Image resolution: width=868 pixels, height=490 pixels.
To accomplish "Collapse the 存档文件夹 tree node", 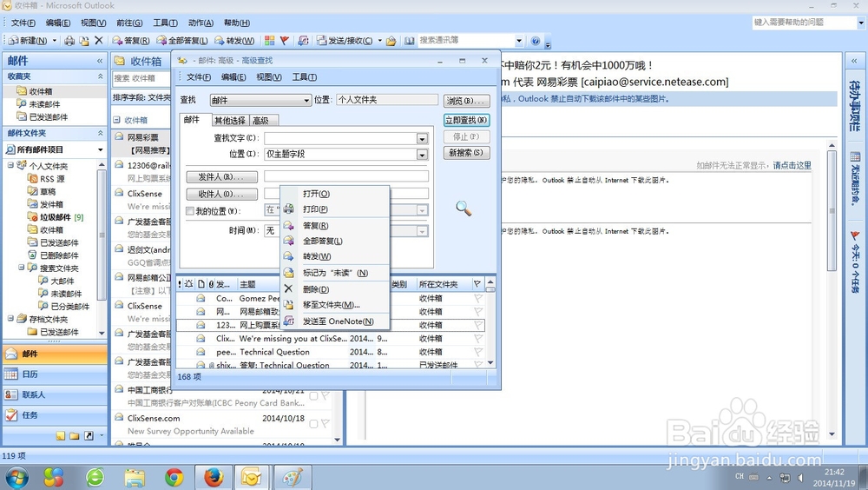I will tap(10, 318).
